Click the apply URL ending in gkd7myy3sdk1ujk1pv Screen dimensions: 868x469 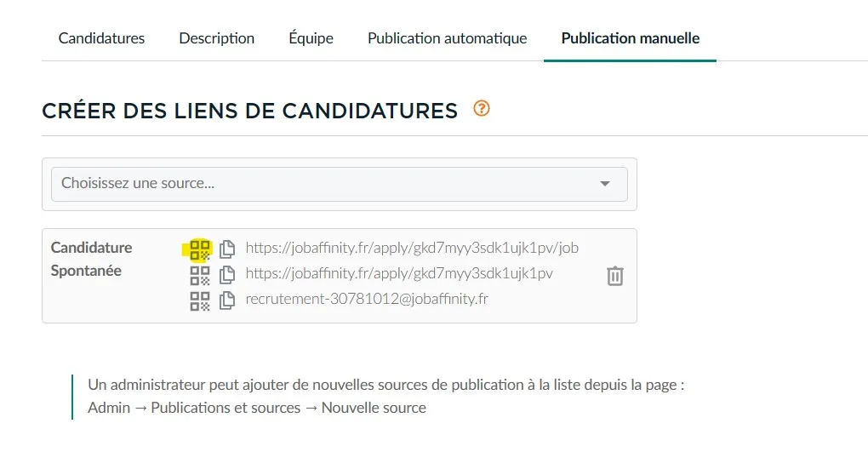(x=399, y=273)
